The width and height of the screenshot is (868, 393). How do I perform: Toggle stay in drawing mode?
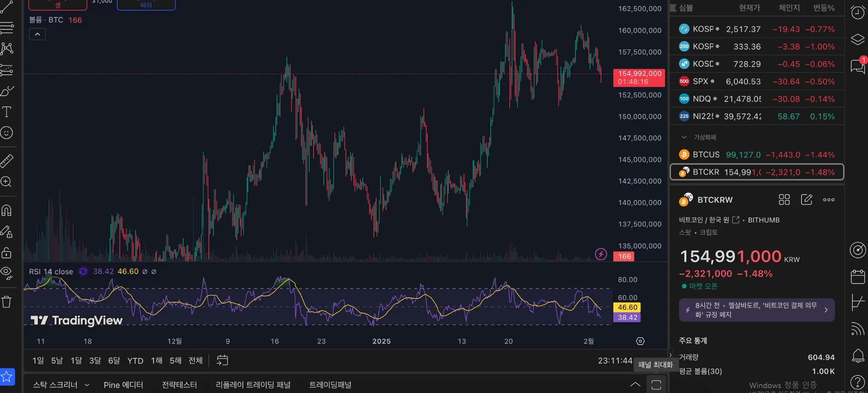[x=6, y=232]
